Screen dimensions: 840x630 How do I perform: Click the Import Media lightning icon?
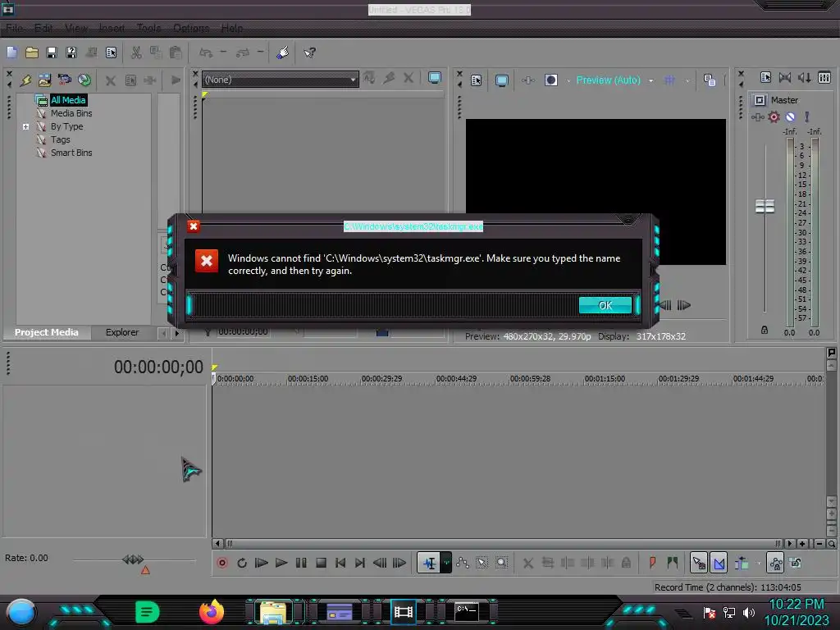click(x=25, y=80)
